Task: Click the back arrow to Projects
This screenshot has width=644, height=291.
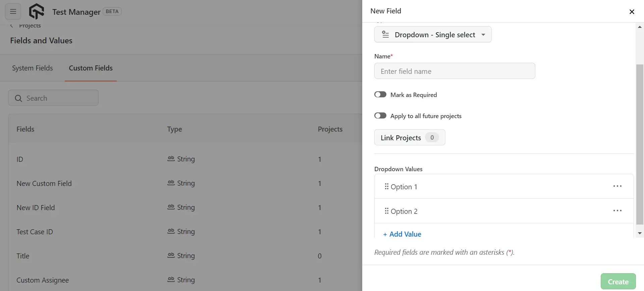Action: 12,26
